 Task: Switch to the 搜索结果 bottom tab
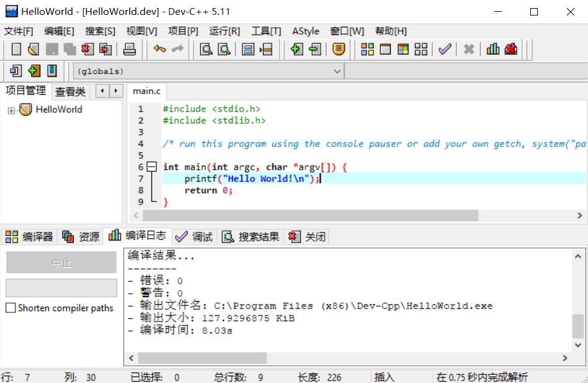[251, 237]
